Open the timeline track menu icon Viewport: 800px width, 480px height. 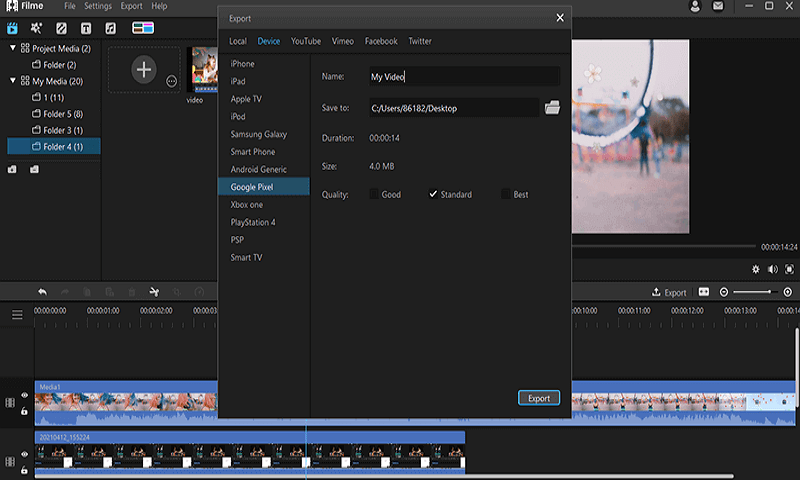click(x=17, y=314)
